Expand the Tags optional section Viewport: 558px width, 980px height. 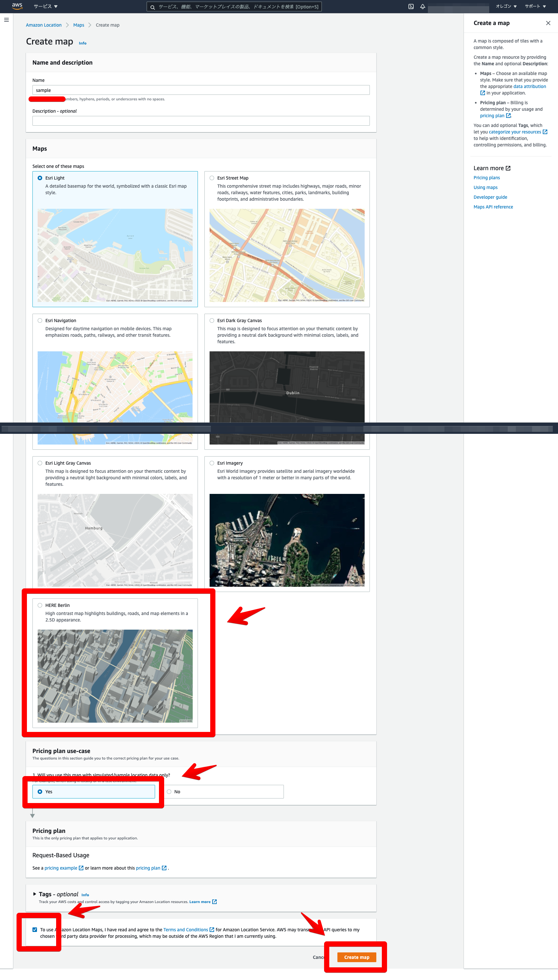(34, 894)
